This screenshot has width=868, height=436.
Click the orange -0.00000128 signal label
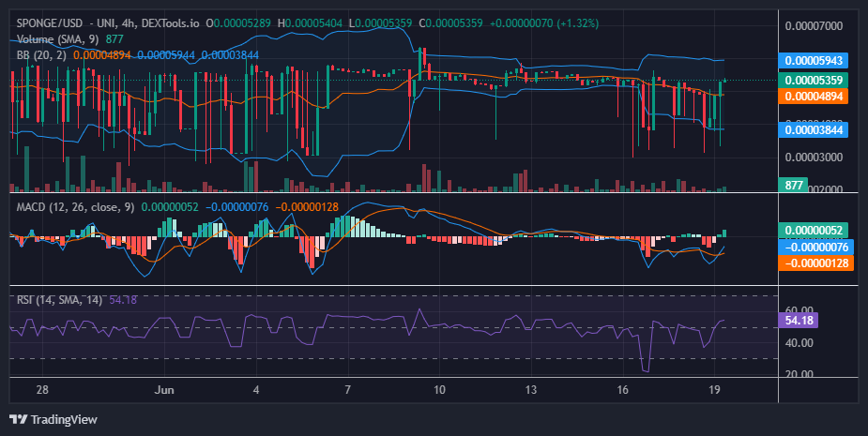816,263
